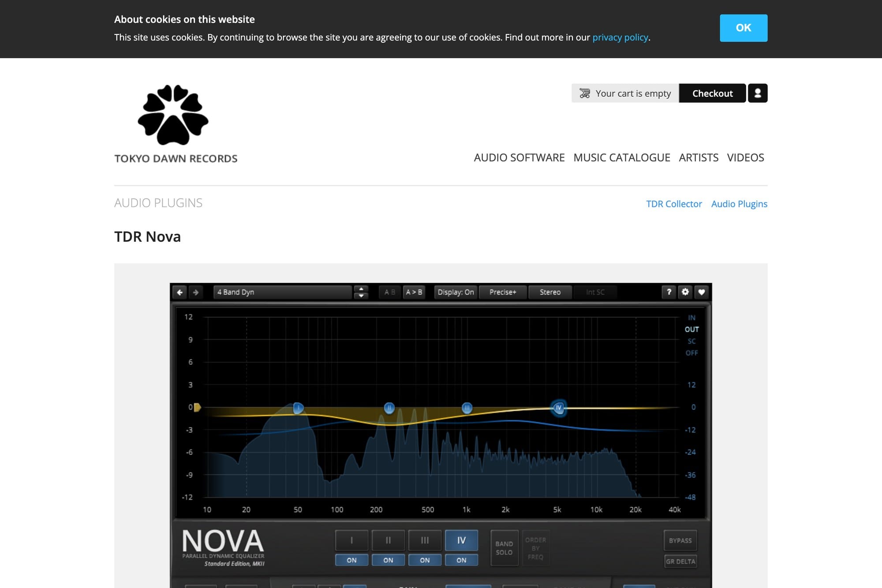This screenshot has width=882, height=588.
Task: Select IN analyzer source
Action: [x=691, y=318]
